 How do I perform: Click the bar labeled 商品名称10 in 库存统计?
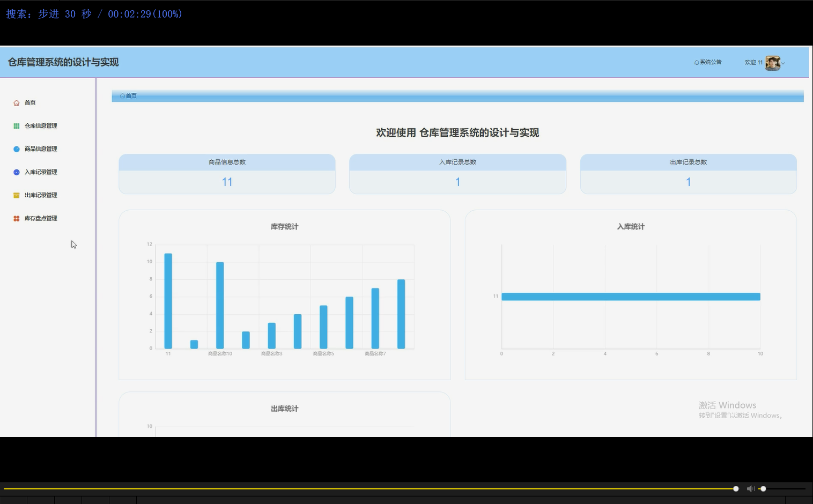pos(220,305)
